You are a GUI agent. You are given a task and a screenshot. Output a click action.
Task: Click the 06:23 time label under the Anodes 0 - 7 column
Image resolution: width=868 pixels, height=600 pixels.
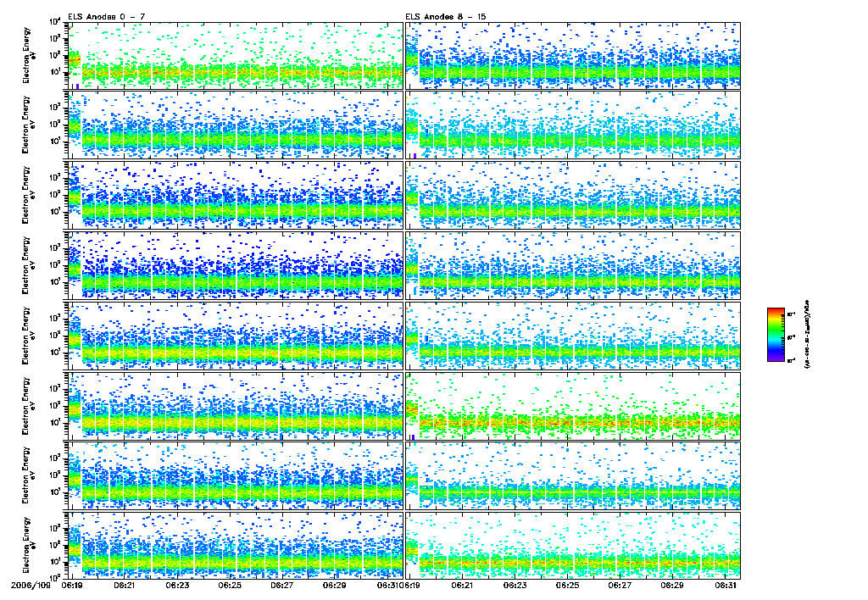(x=176, y=585)
